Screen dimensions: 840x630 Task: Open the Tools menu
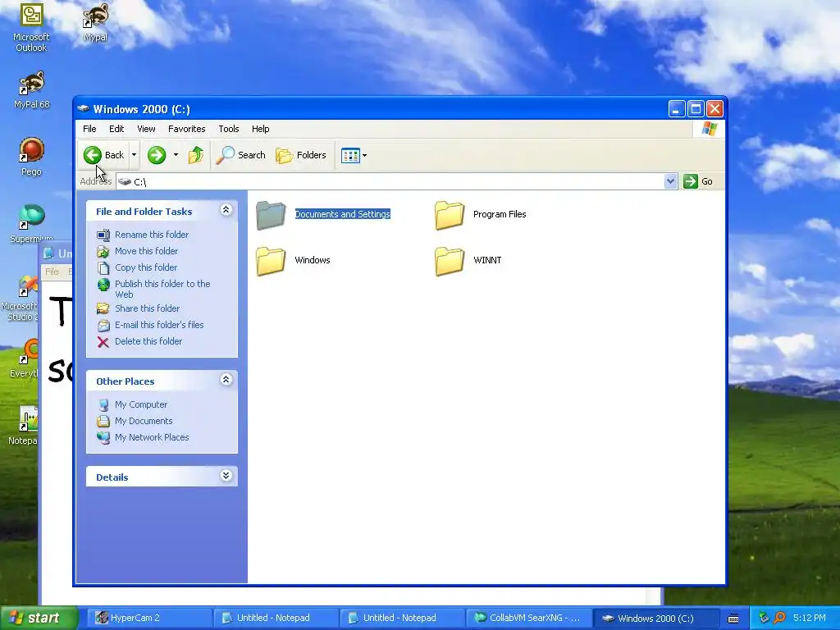[x=228, y=129]
